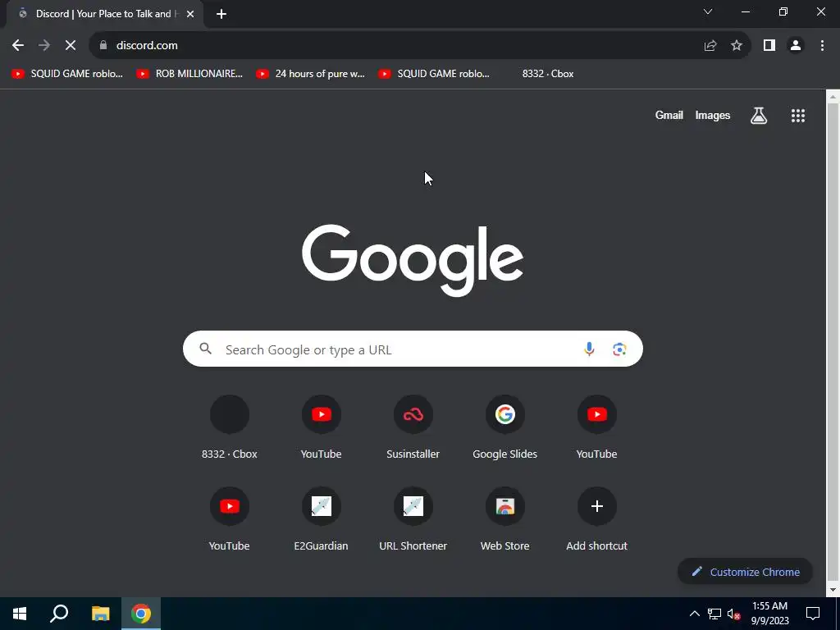Open File Explorer from the taskbar
The width and height of the screenshot is (840, 630).
(100, 614)
